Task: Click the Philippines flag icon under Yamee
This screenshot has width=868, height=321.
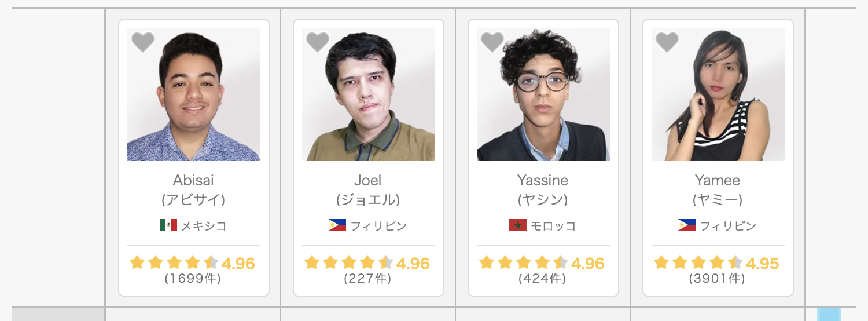Action: click(687, 225)
